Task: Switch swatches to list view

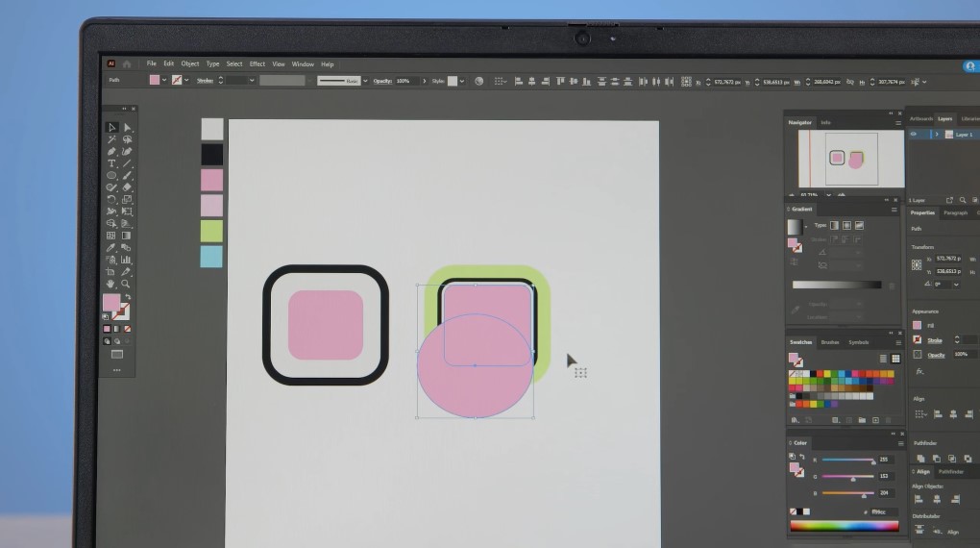Action: (883, 359)
